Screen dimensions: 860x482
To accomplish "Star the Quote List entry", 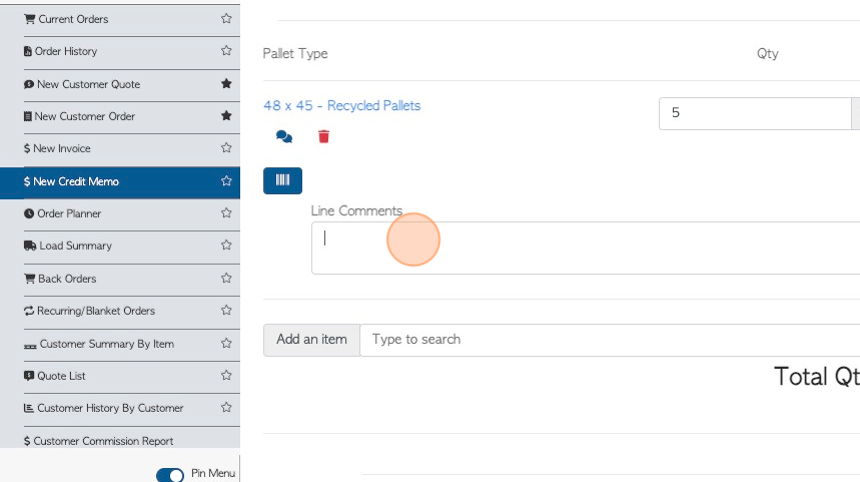I will click(226, 376).
